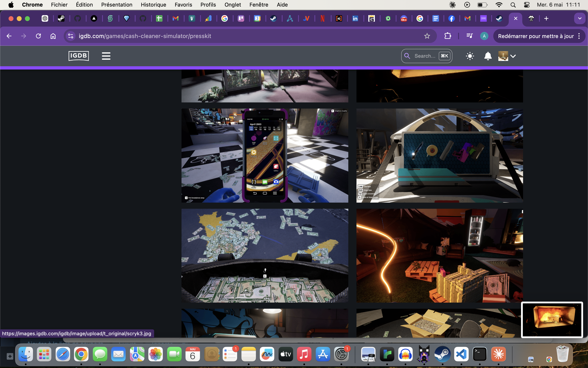
Task: Expand the tab search chevron
Action: pyautogui.click(x=580, y=18)
